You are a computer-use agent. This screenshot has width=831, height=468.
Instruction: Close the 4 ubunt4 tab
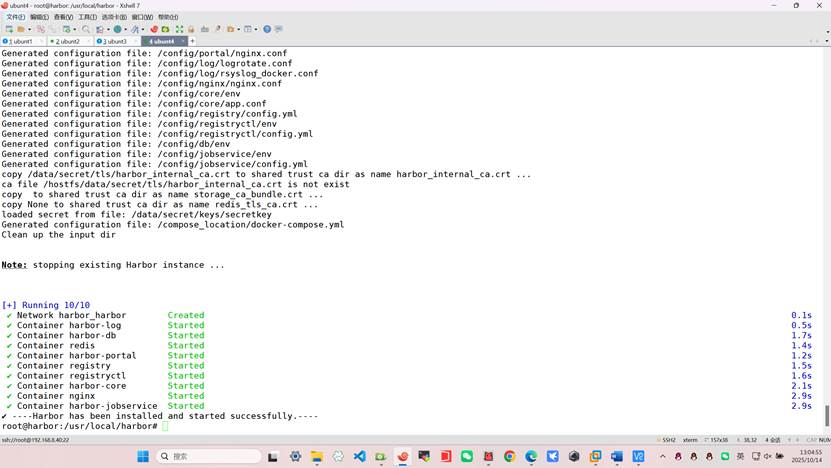183,41
